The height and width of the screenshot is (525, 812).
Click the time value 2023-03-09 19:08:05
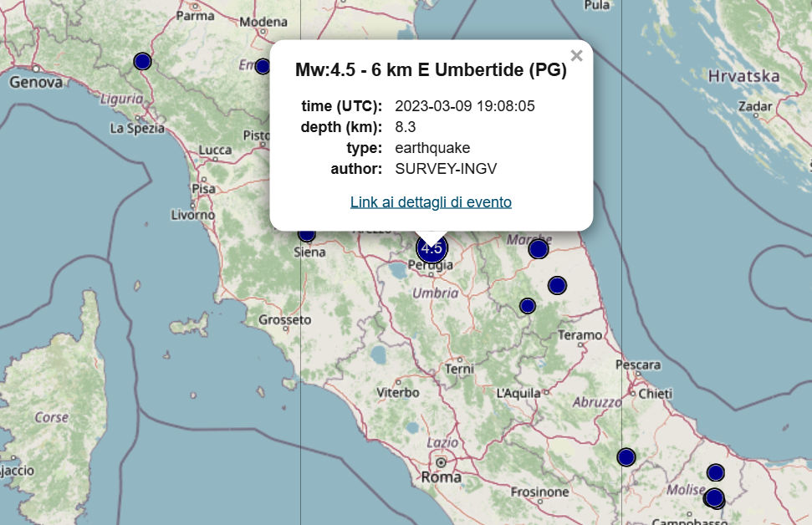coord(464,106)
